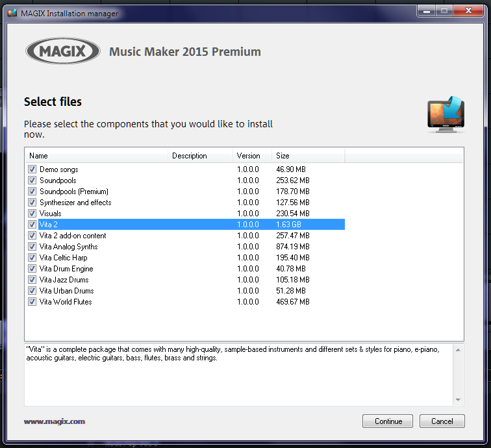Click the monitor download arrow icon

tap(446, 114)
